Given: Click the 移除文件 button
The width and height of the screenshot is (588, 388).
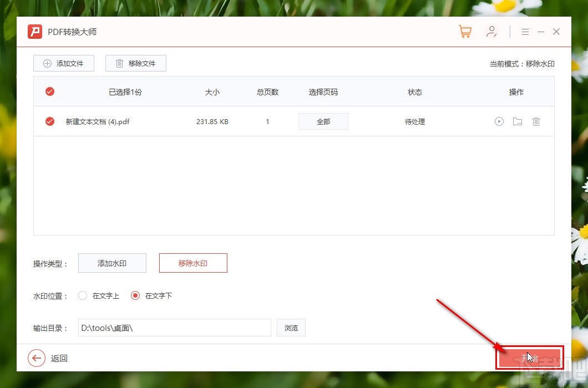Looking at the screenshot, I should tap(135, 63).
